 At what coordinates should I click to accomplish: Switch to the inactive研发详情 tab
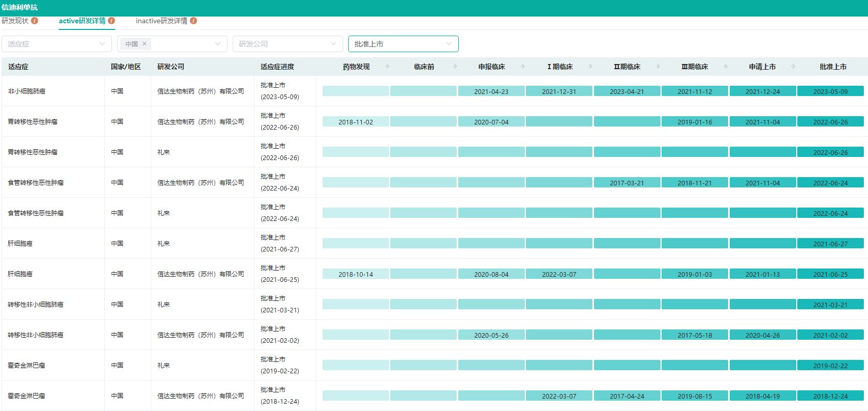pyautogui.click(x=162, y=21)
